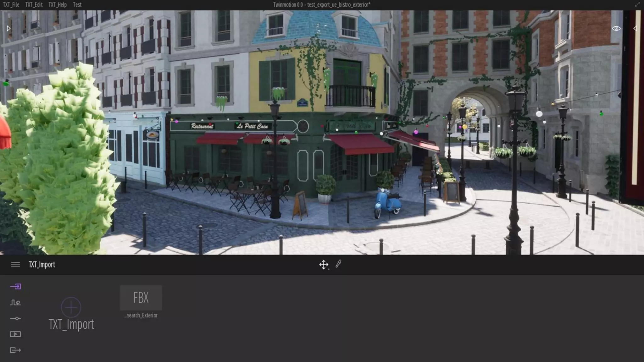This screenshot has width=644, height=362.
Task: Toggle fullscreen with top-right arrows icon
Action: tap(637, 4)
